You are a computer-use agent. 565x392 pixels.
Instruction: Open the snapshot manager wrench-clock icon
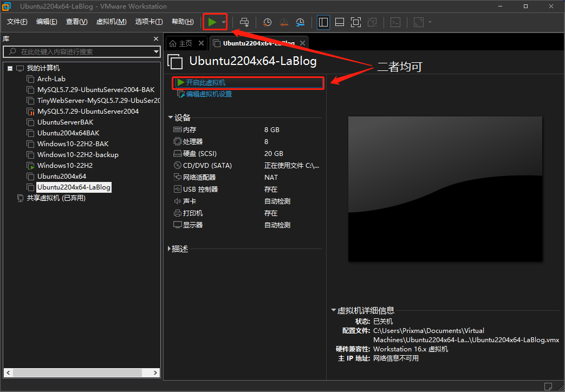tap(300, 22)
